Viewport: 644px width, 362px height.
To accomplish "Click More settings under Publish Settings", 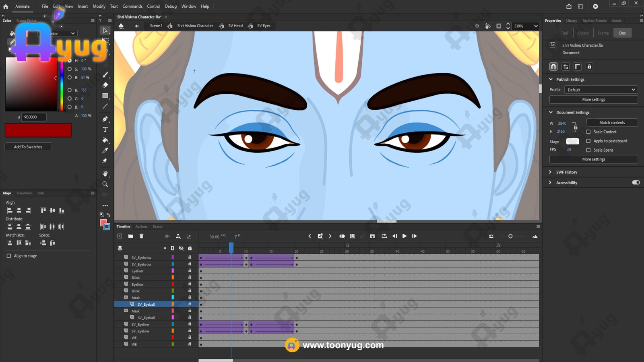I will click(594, 99).
